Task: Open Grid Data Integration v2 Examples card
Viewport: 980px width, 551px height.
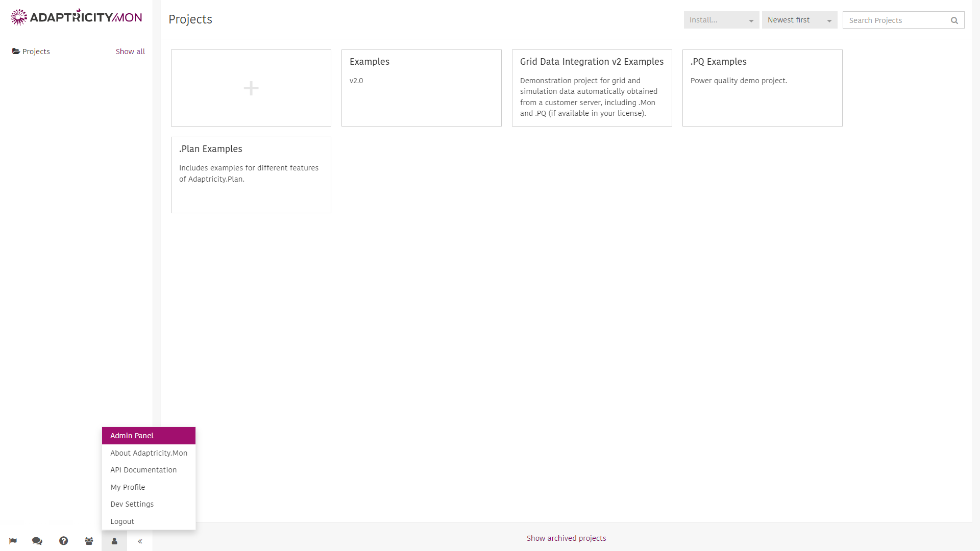Action: click(592, 88)
